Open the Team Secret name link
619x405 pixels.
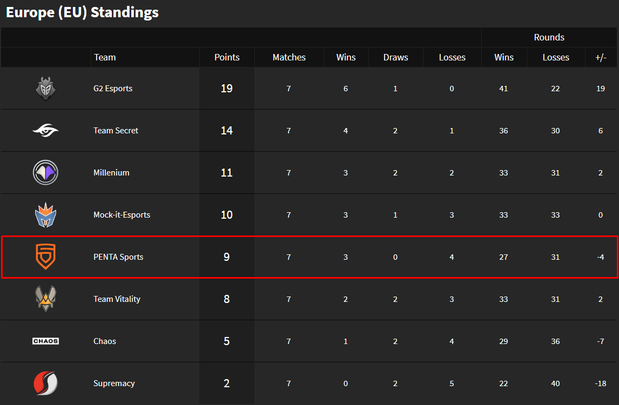pos(116,131)
